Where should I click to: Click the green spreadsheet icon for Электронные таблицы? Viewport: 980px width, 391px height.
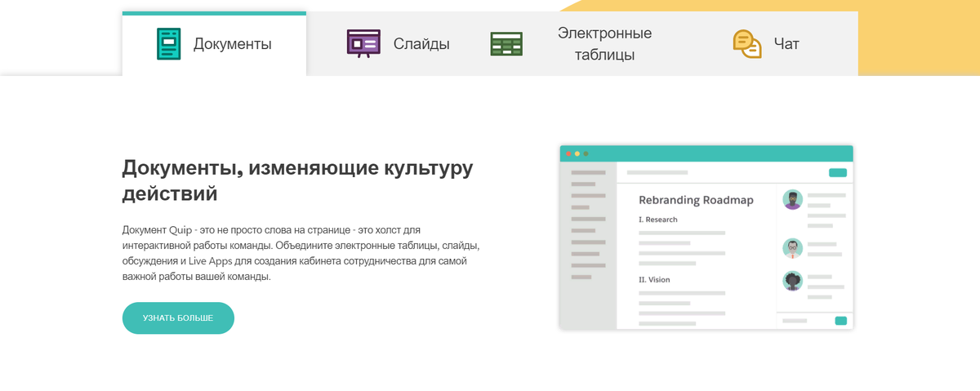pos(506,44)
